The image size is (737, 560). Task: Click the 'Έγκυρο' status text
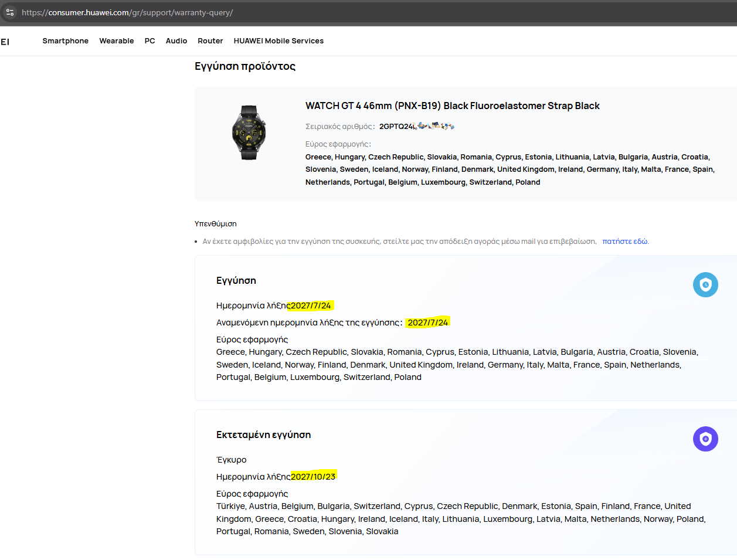[232, 460]
